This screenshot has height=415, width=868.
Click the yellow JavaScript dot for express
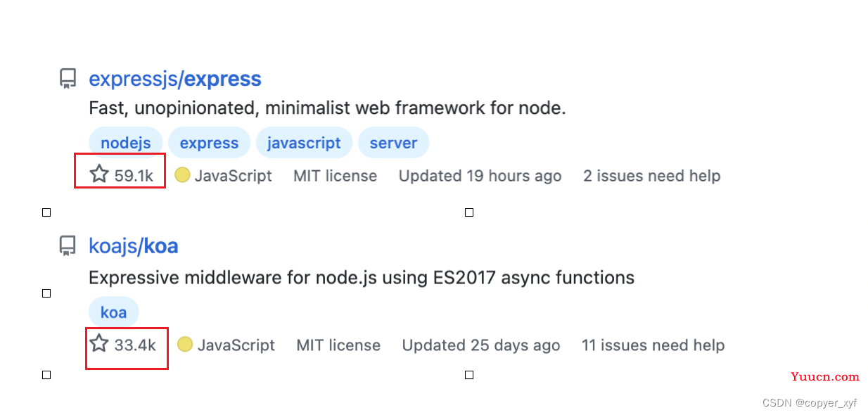182,174
